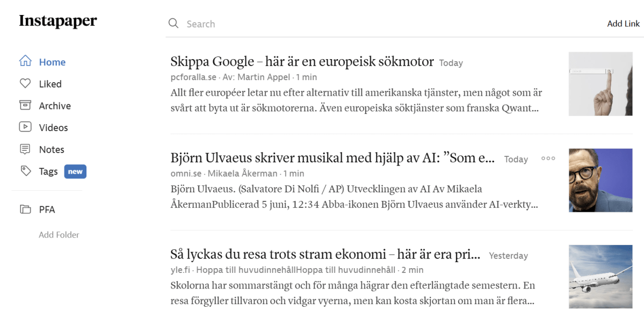Click the Instapaper logo
The image size is (644, 317).
click(57, 20)
